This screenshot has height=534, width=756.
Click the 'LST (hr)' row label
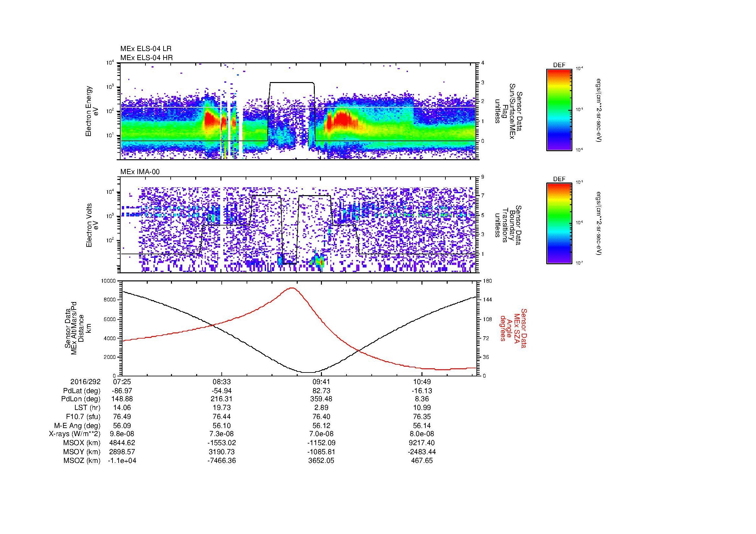coord(87,408)
